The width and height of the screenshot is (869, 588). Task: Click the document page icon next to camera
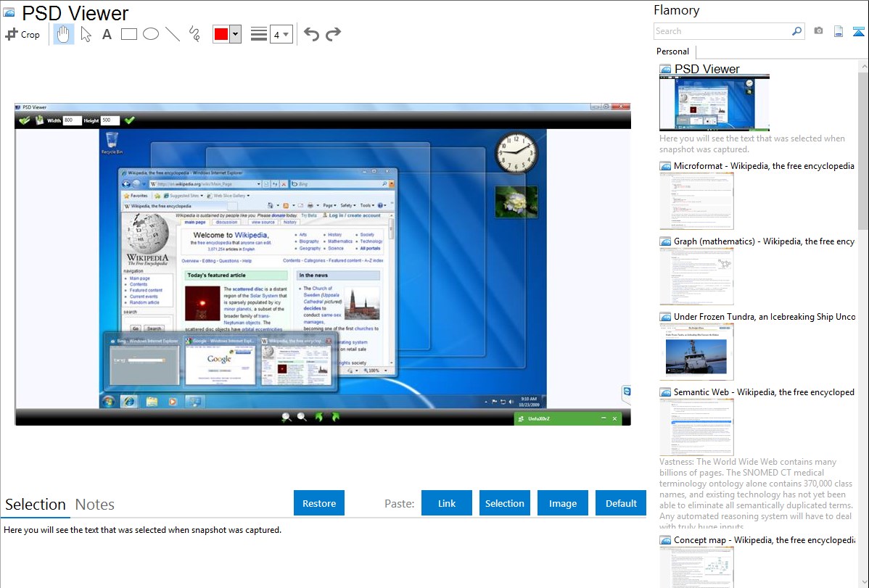[x=839, y=32]
